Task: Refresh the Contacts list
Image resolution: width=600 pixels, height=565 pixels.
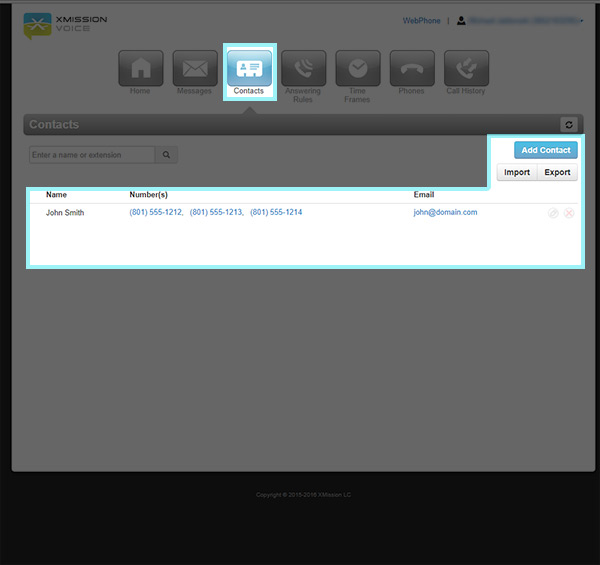Action: 569,125
